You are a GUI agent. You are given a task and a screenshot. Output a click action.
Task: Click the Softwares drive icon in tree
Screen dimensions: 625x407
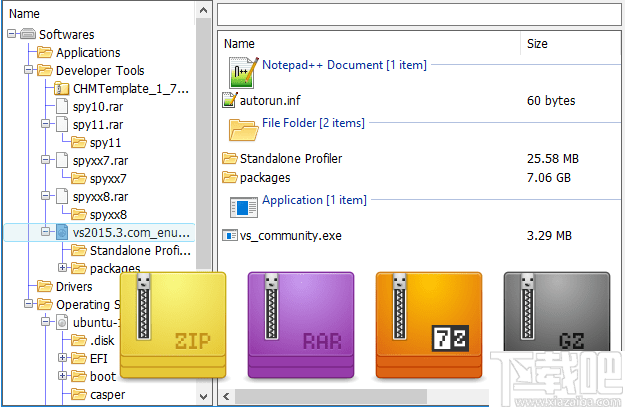pos(28,34)
